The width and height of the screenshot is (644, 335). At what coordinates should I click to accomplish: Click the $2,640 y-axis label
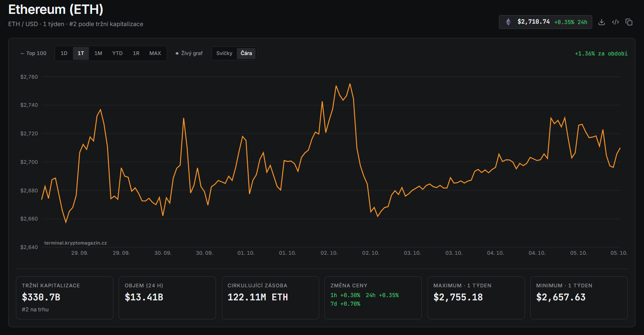pos(29,247)
